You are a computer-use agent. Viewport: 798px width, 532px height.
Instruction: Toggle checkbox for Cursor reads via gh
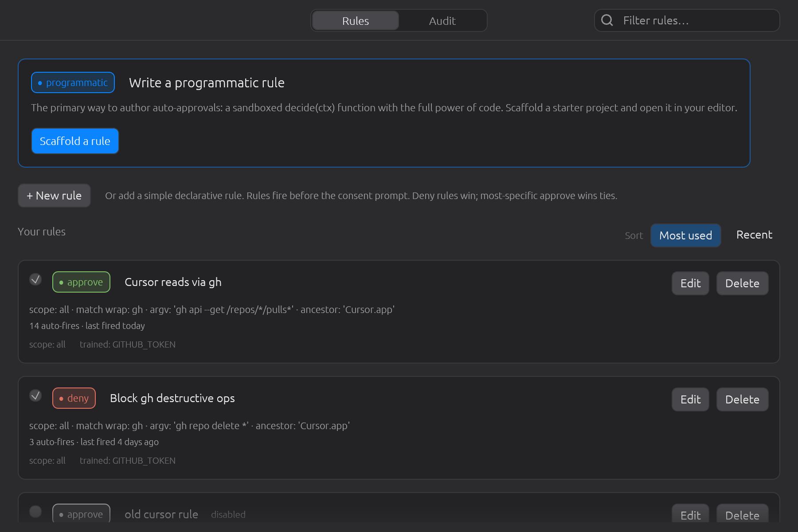tap(35, 279)
